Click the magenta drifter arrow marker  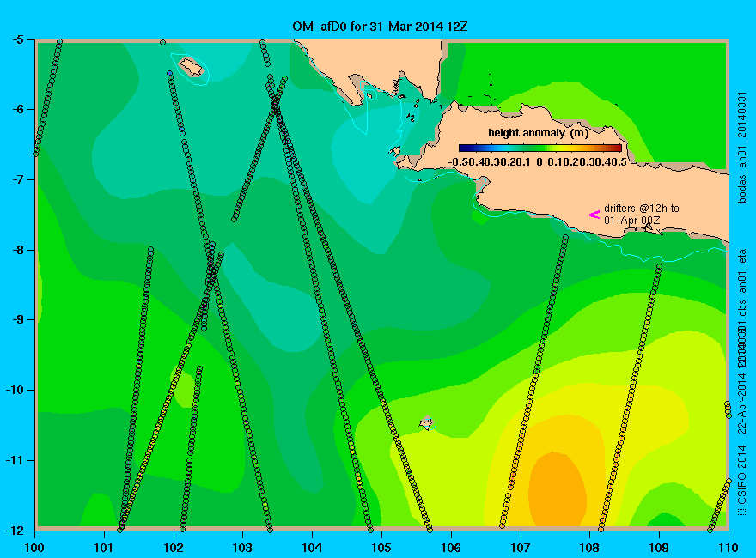coord(594,215)
